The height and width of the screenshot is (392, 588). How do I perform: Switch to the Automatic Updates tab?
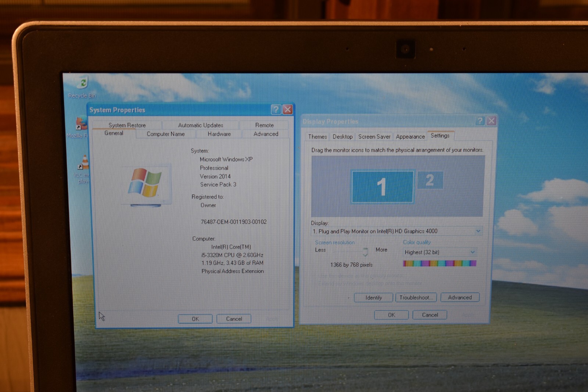click(201, 125)
